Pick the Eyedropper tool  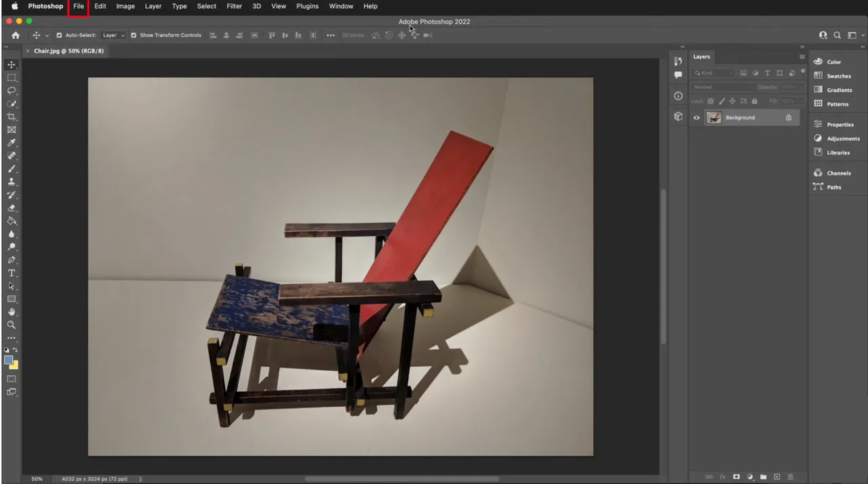tap(12, 143)
